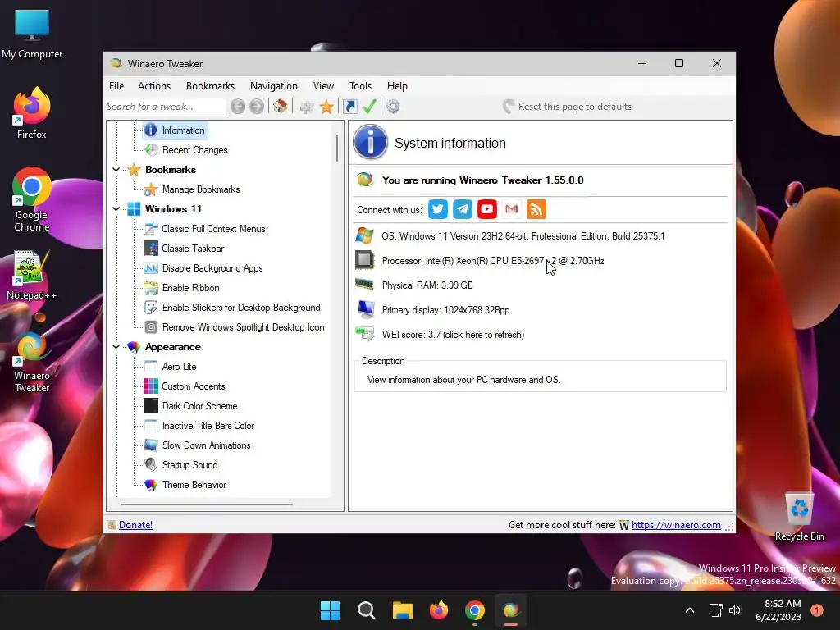840x630 pixels.
Task: Select Google Chrome desktop shortcut
Action: [x=32, y=199]
